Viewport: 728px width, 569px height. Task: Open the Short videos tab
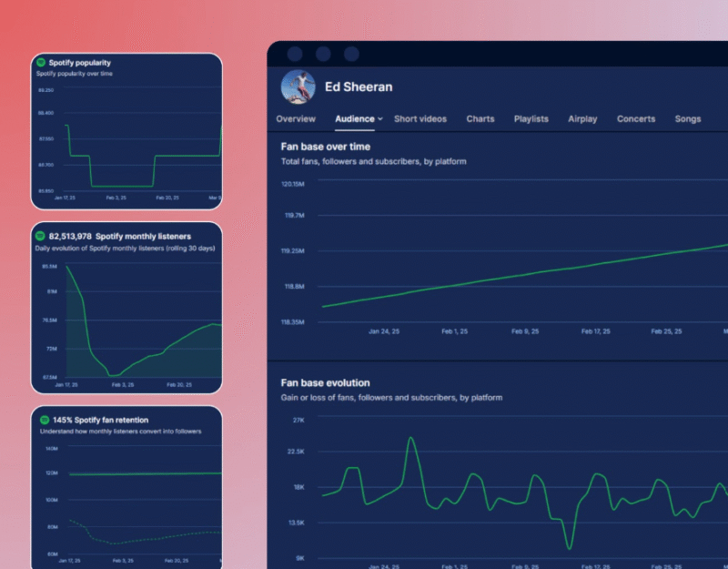[x=420, y=118]
